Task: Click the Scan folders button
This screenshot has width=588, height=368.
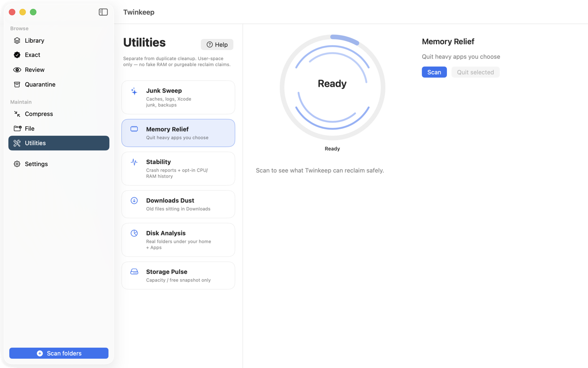Action: coord(59,353)
